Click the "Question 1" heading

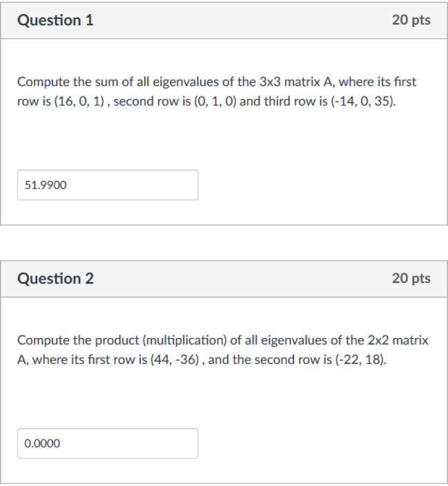tap(55, 21)
